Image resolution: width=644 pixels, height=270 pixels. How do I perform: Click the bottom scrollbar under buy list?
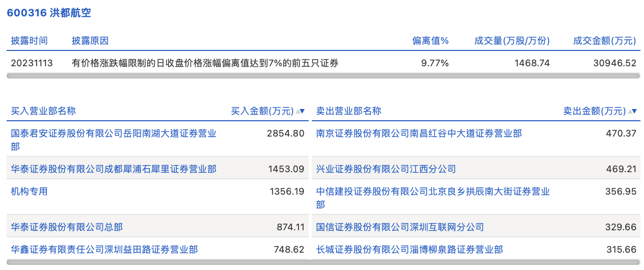(x=157, y=263)
